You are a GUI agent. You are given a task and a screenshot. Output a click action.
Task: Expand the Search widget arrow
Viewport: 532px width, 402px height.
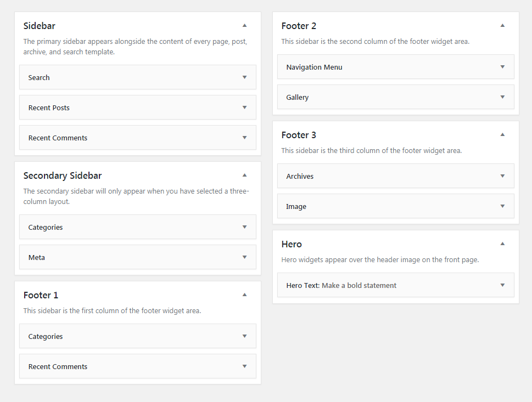point(245,77)
